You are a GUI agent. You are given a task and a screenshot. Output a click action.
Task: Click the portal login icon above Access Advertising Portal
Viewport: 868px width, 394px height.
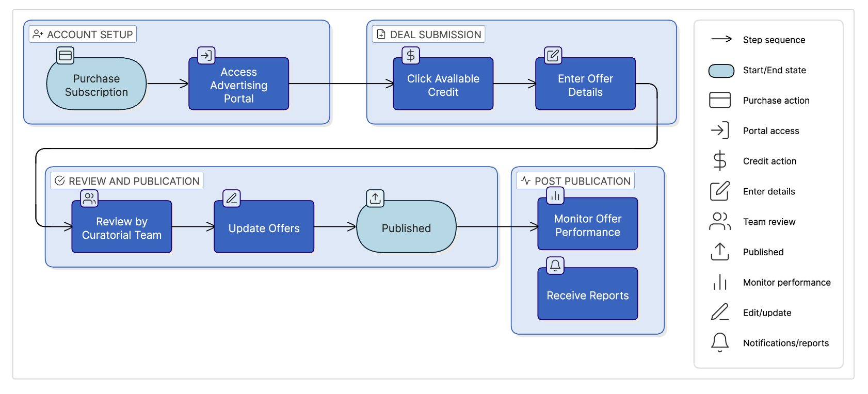point(206,55)
